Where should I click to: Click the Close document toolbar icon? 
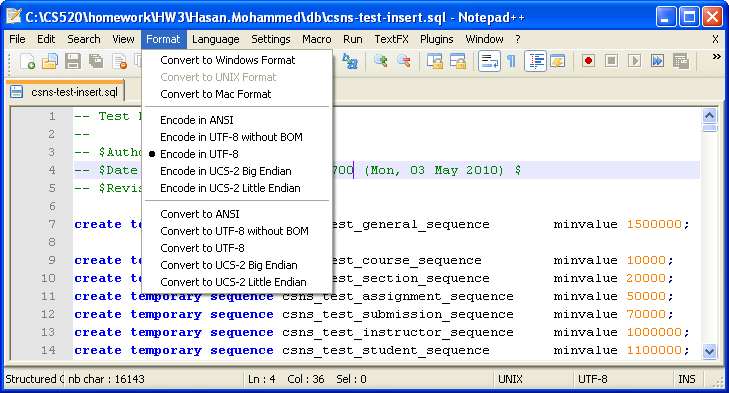(119, 61)
